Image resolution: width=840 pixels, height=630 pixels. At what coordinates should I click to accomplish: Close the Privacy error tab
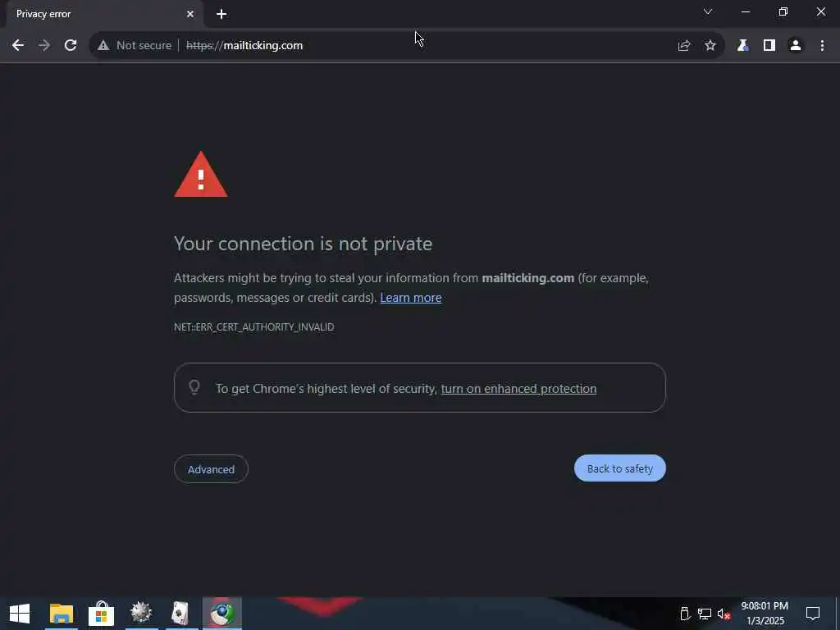click(190, 14)
